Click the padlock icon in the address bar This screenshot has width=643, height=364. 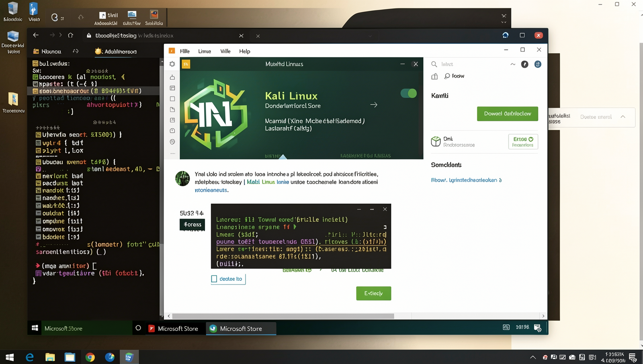[89, 35]
